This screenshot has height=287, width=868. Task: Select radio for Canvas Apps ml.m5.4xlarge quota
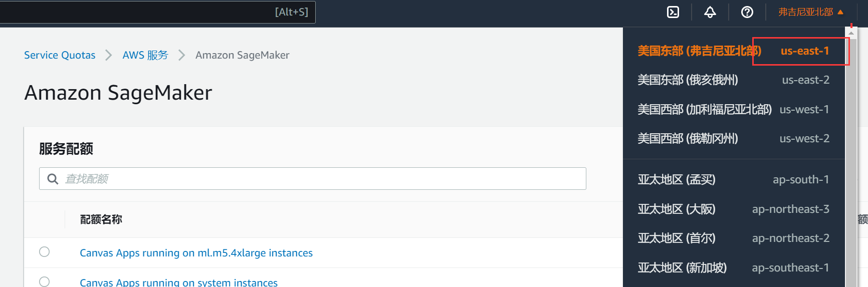pos(45,252)
